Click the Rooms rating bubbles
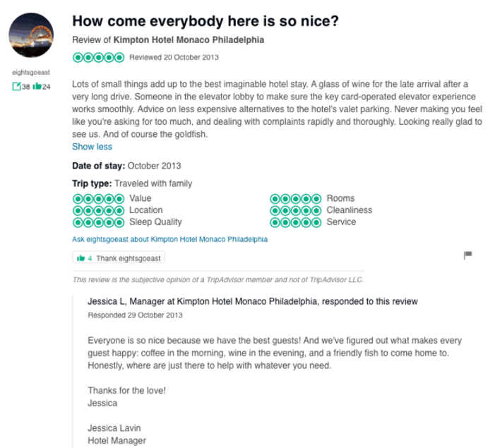500x448 pixels. tap(295, 198)
